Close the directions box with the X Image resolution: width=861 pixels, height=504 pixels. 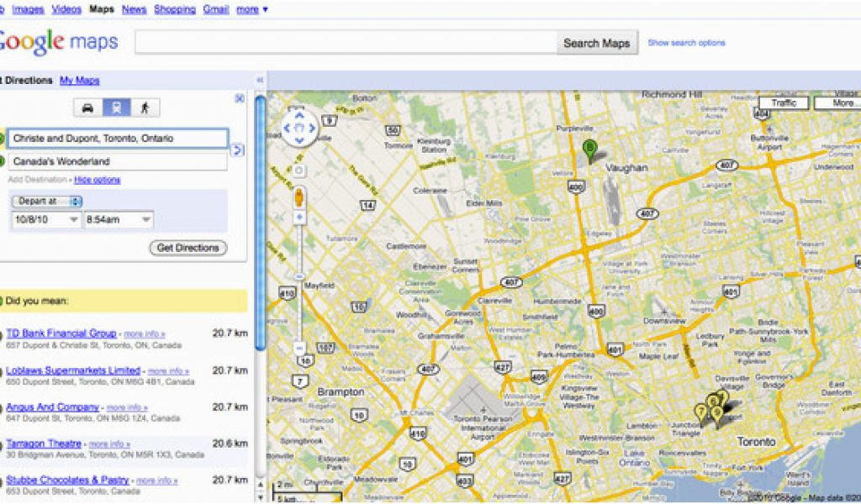click(x=240, y=99)
